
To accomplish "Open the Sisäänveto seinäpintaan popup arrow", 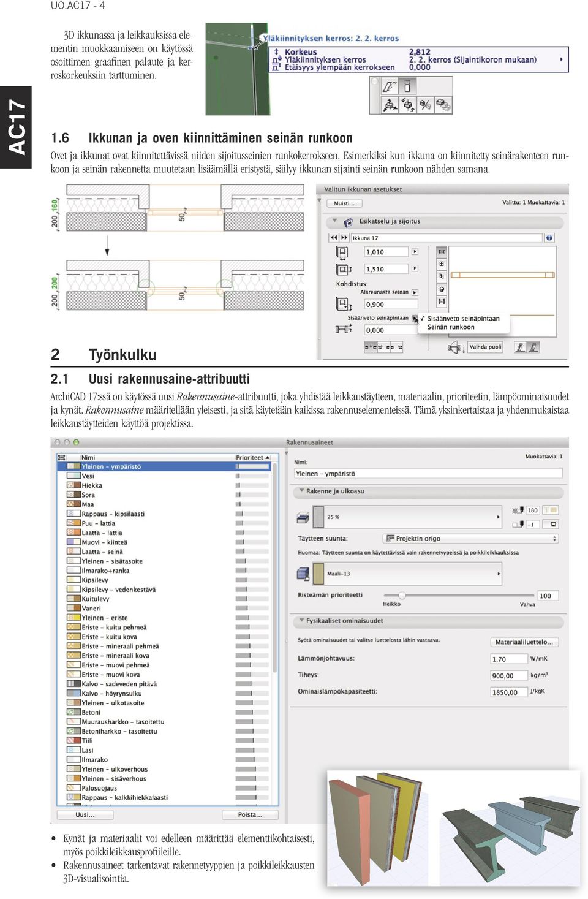I will point(415,318).
